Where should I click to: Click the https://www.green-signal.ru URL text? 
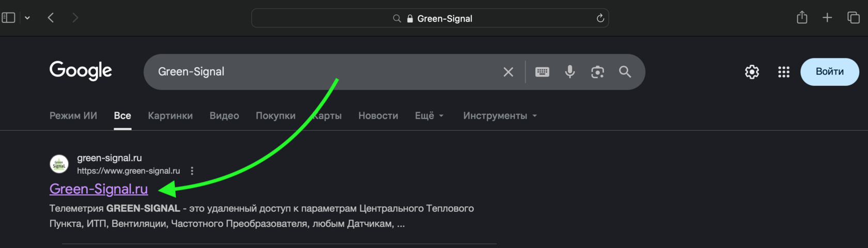pos(129,171)
